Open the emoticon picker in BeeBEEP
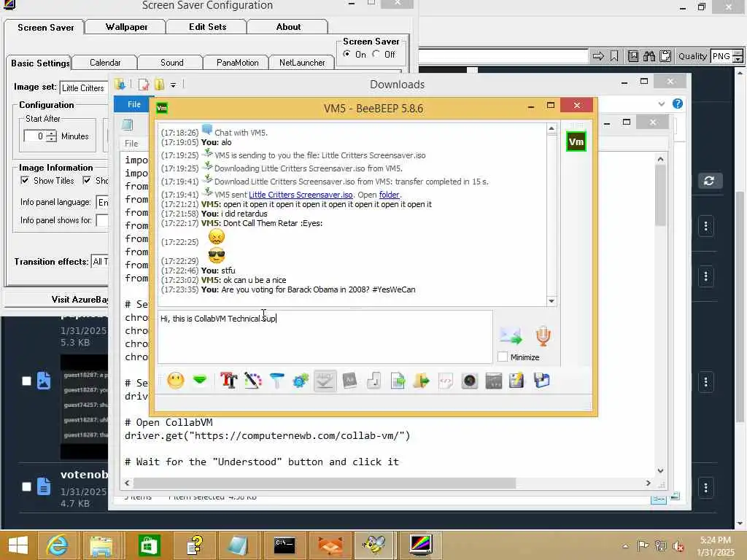 175,381
